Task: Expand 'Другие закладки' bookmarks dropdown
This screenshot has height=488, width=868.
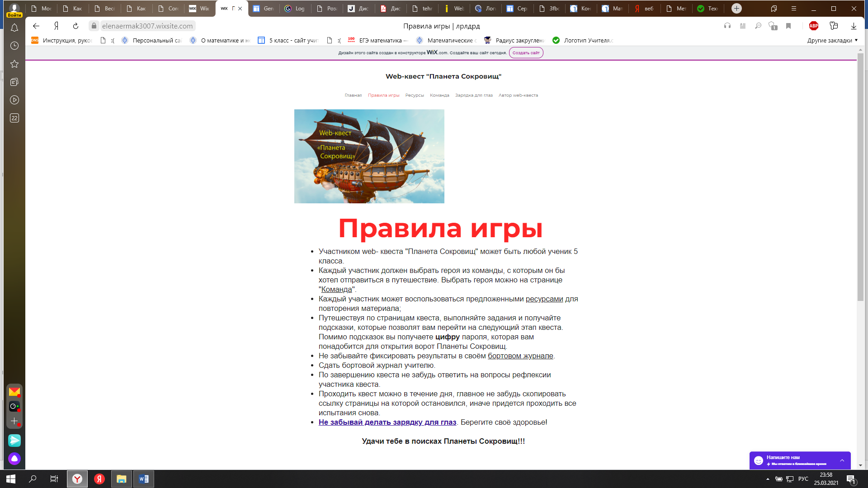Action: [832, 41]
